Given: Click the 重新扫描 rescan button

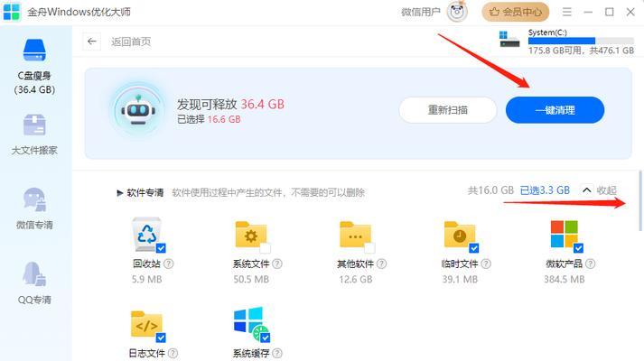Looking at the screenshot, I should 448,110.
